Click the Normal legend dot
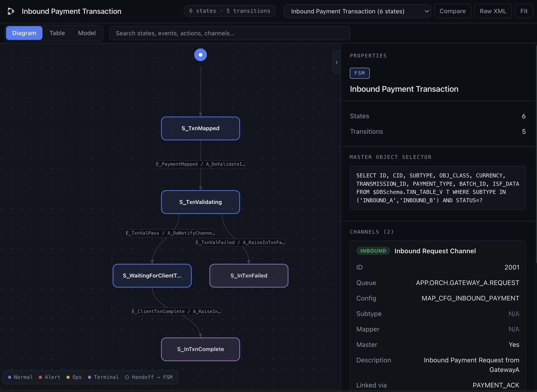 click(10, 377)
